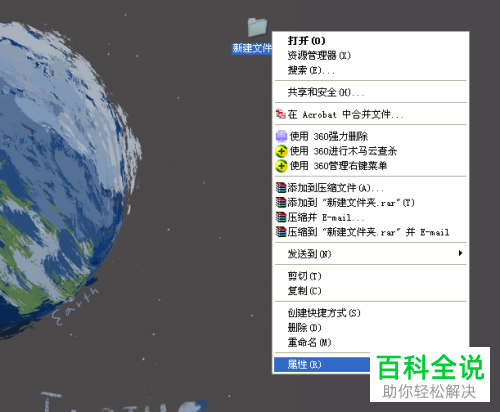Open 资源管理器(X) from context menu

click(319, 55)
